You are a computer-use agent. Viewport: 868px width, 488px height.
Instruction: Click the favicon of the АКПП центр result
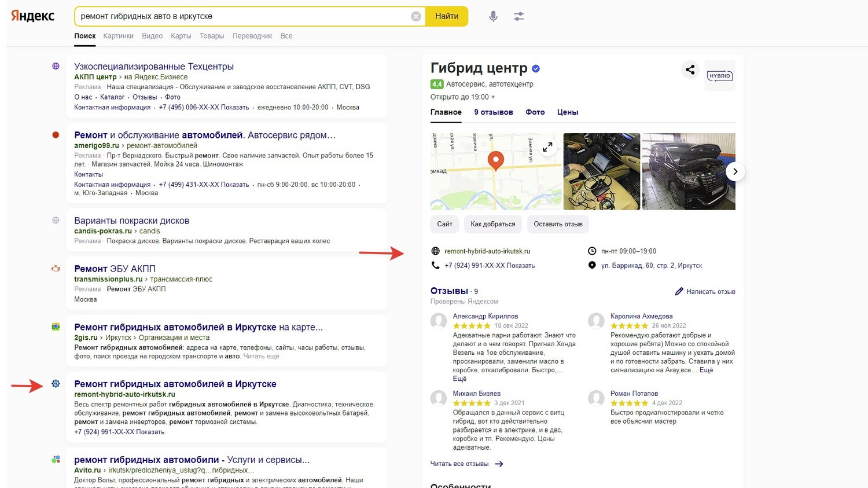pyautogui.click(x=56, y=67)
